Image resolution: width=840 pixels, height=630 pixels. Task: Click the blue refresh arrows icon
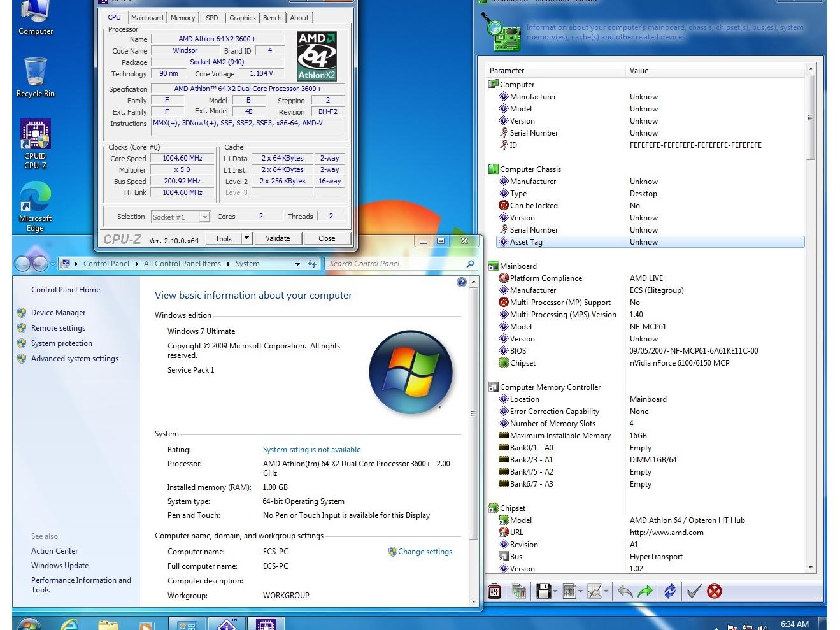tap(669, 592)
